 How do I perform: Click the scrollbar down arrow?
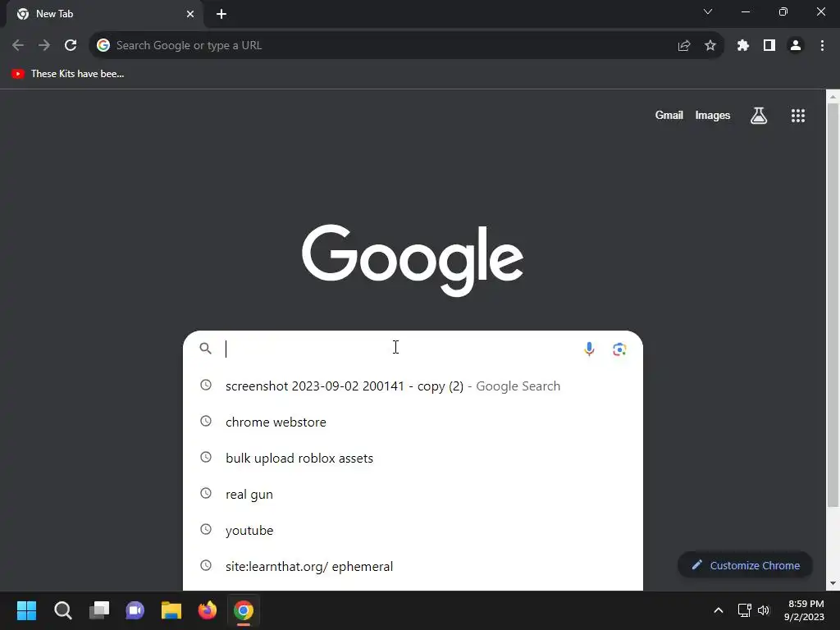coord(833,583)
